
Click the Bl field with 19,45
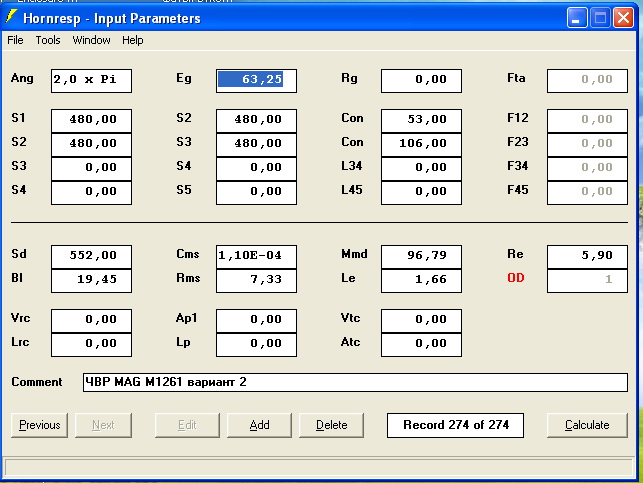pyautogui.click(x=91, y=280)
